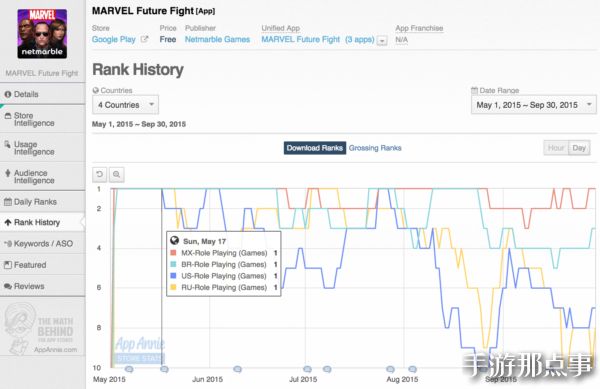
Task: Open the Netmarble Games publisher link
Action: coord(217,39)
